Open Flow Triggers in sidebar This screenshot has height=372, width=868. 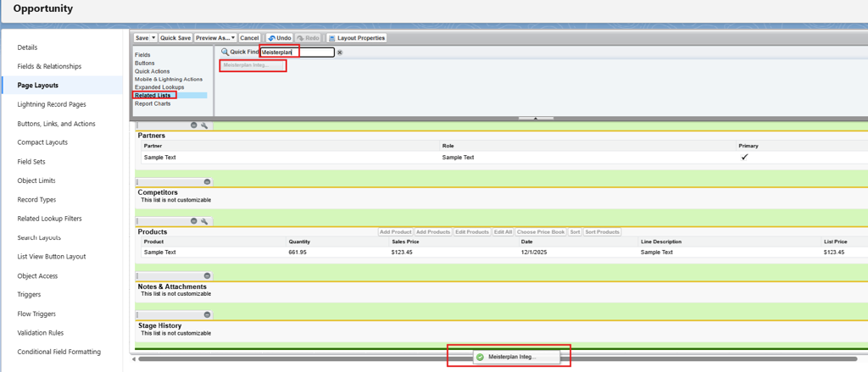36,314
